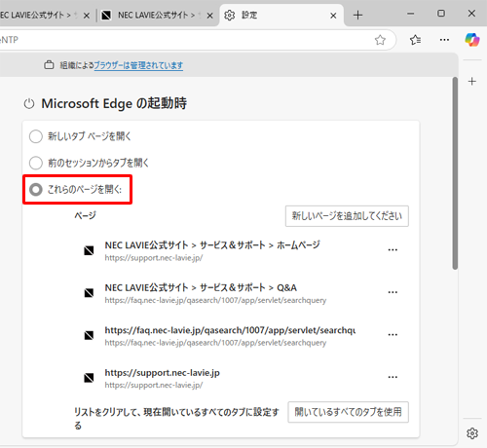Open the Copilot icon in the toolbar
This screenshot has width=487, height=448.
[472, 40]
